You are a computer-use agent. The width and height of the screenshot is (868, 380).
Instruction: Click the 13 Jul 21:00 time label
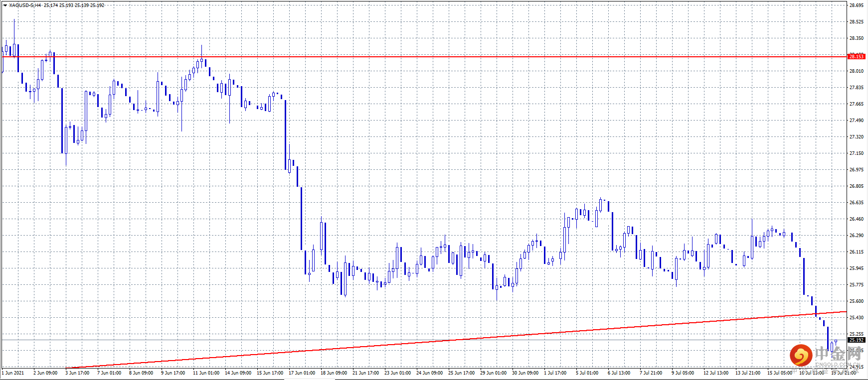[x=747, y=373]
